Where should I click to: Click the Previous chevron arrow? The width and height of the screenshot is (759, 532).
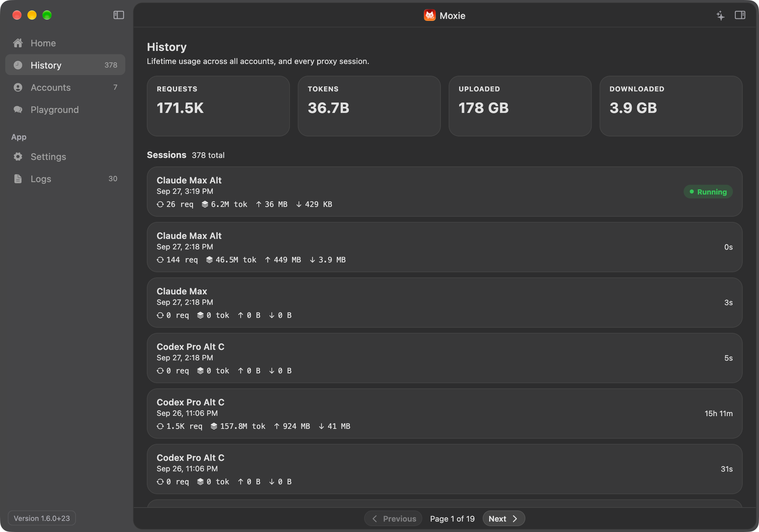click(x=375, y=518)
